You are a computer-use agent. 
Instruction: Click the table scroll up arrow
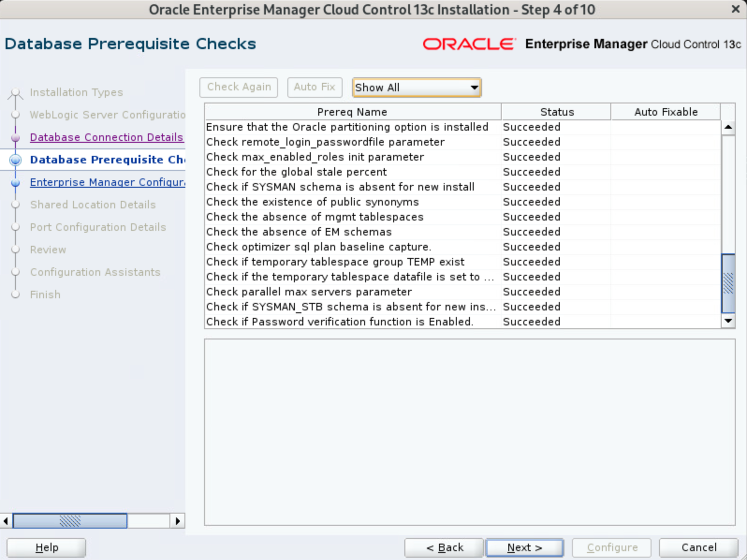click(x=728, y=127)
